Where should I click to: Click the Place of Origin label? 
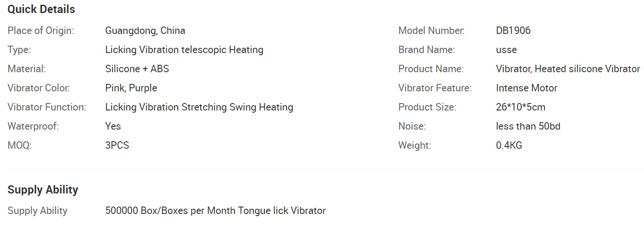pyautogui.click(x=41, y=31)
